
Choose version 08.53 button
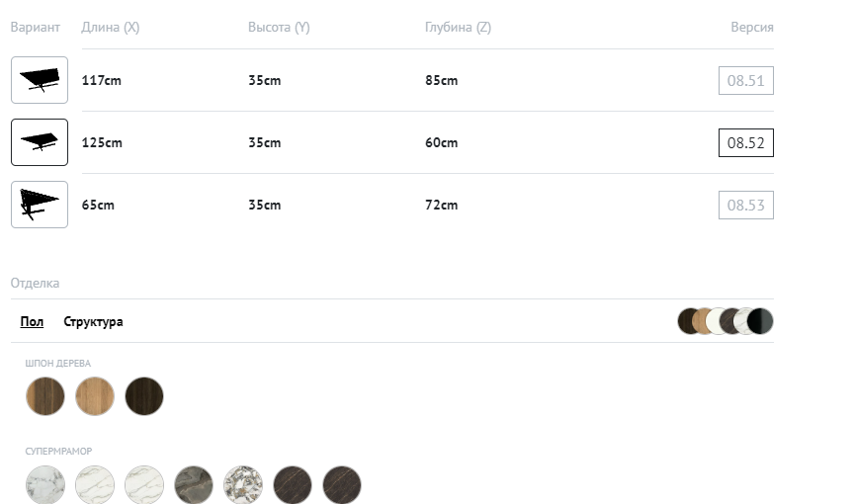745,206
